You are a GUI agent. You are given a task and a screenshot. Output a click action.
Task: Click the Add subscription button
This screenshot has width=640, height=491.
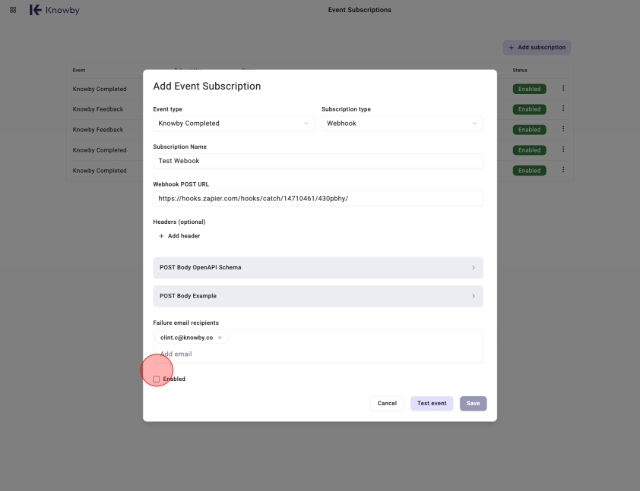[x=537, y=47]
